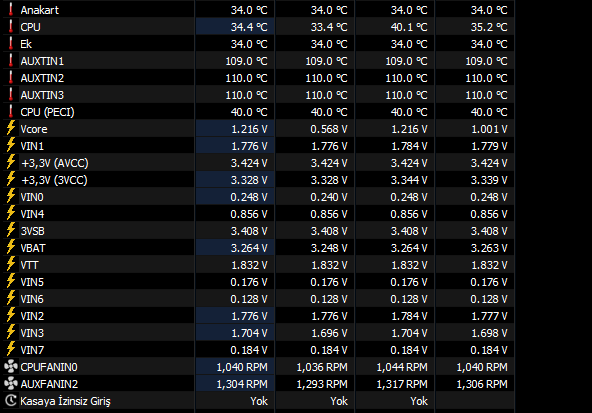Image resolution: width=592 pixels, height=413 pixels.
Task: Click the lightning icon next to 3VSB
Action: 11,230
